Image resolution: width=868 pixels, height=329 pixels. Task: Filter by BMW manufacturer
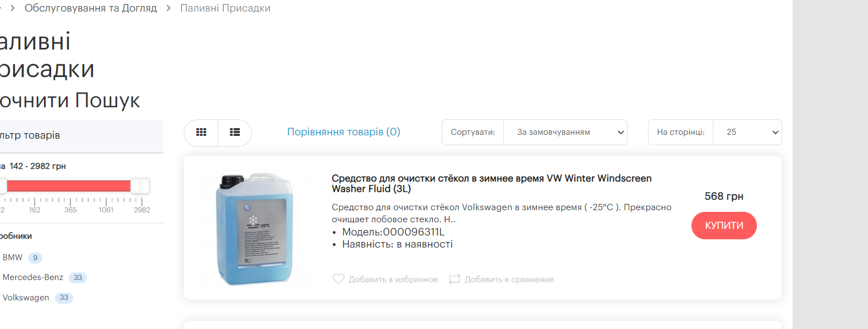point(13,257)
